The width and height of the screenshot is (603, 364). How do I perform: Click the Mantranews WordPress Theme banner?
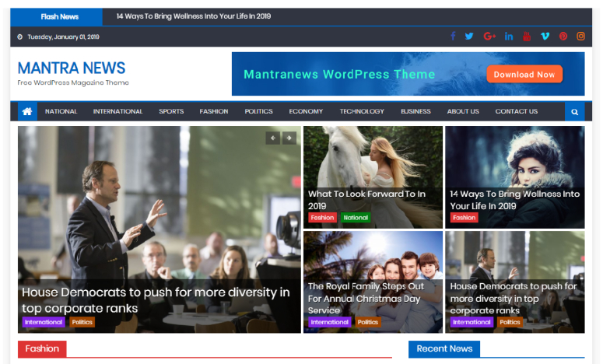[x=408, y=74]
